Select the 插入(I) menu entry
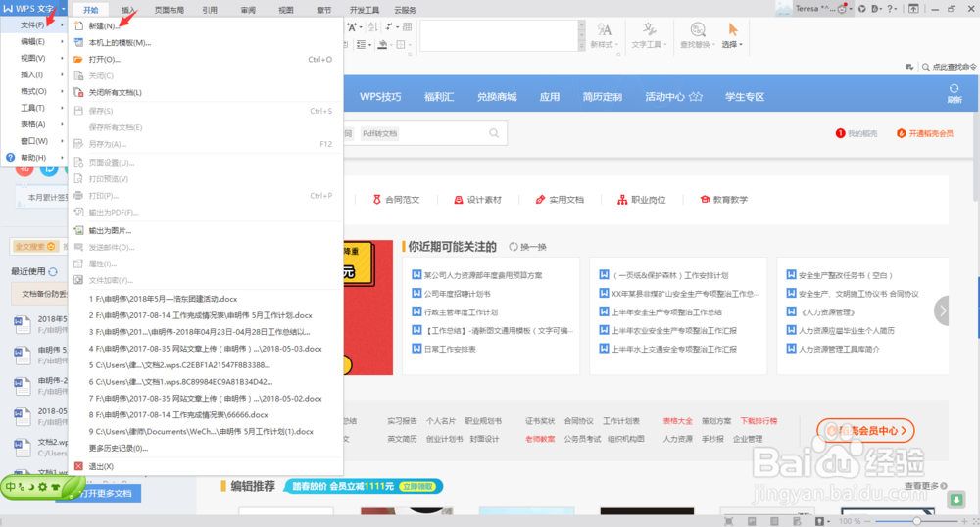The height and width of the screenshot is (527, 980). (x=33, y=74)
